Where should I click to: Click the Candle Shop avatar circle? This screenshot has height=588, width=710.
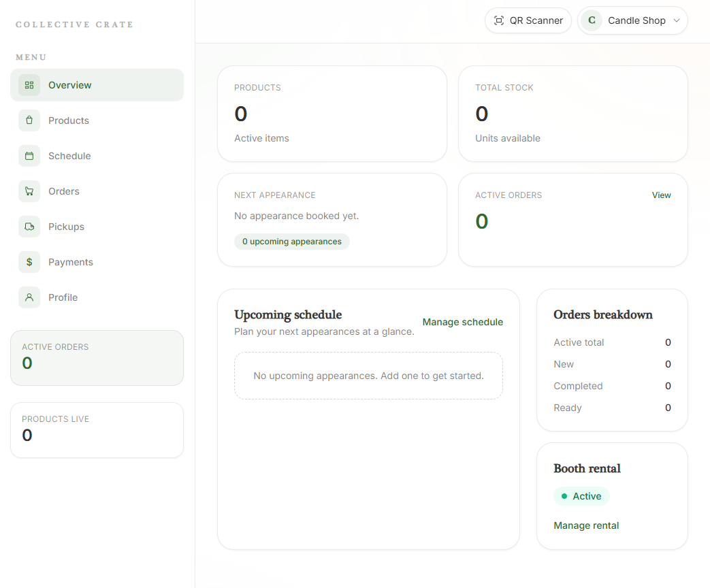point(591,20)
